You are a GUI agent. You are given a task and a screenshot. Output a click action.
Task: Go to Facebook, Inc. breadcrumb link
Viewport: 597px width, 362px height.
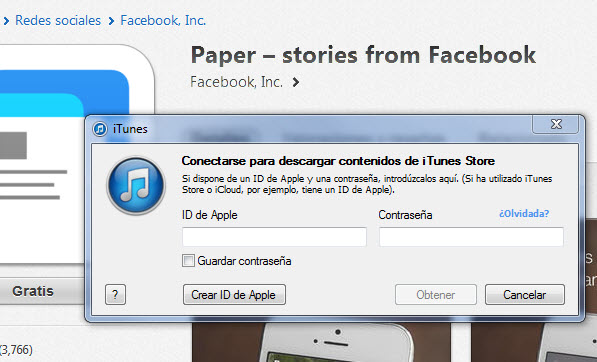163,20
